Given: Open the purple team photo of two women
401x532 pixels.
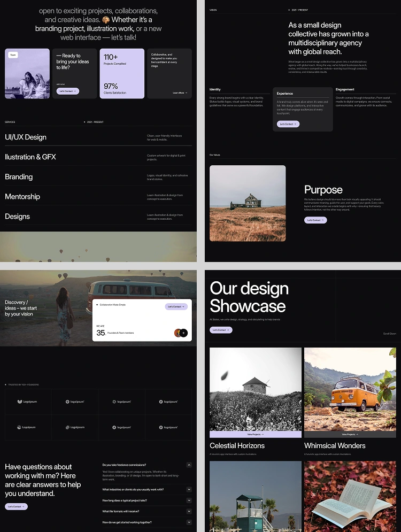Looking at the screenshot, I should pos(27,74).
